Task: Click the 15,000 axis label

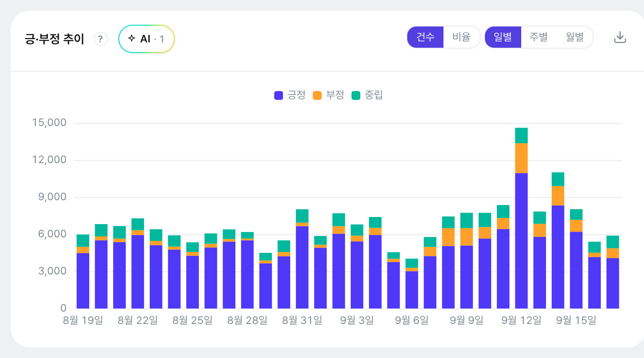Action: pos(49,123)
